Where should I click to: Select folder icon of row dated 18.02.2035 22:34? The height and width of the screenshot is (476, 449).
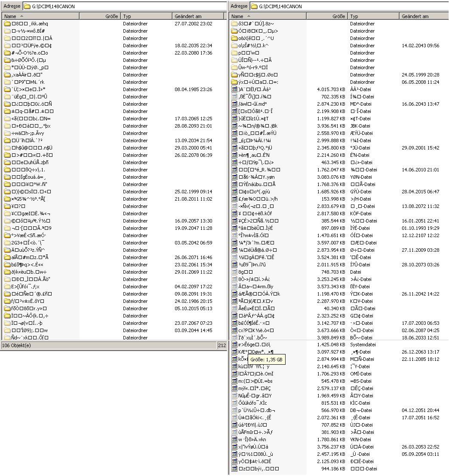[x=7, y=46]
